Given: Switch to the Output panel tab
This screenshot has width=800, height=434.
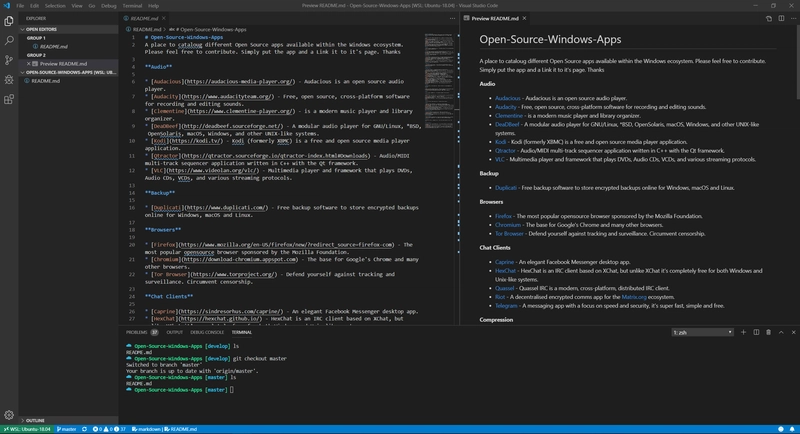Looking at the screenshot, I should (174, 333).
